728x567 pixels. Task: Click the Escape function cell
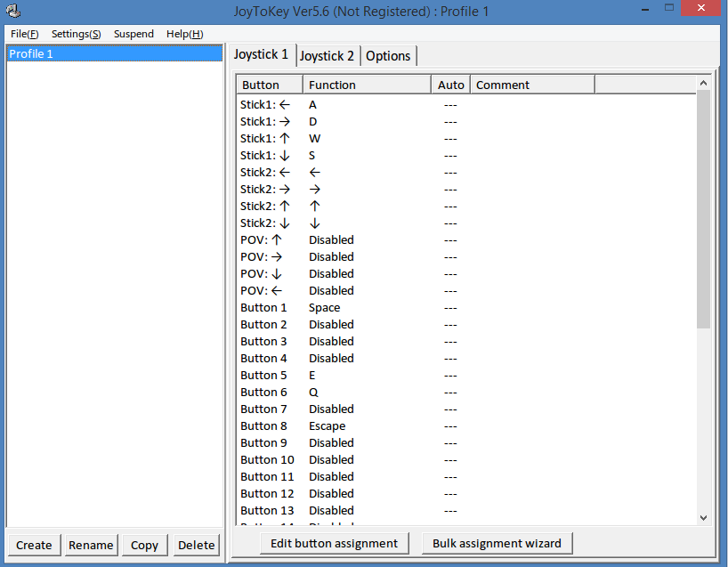[328, 426]
